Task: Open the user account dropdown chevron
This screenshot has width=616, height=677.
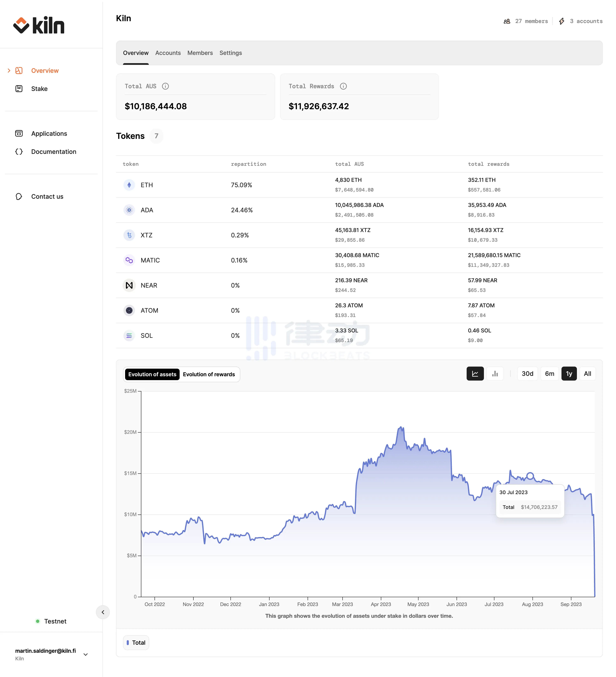Action: (x=86, y=655)
